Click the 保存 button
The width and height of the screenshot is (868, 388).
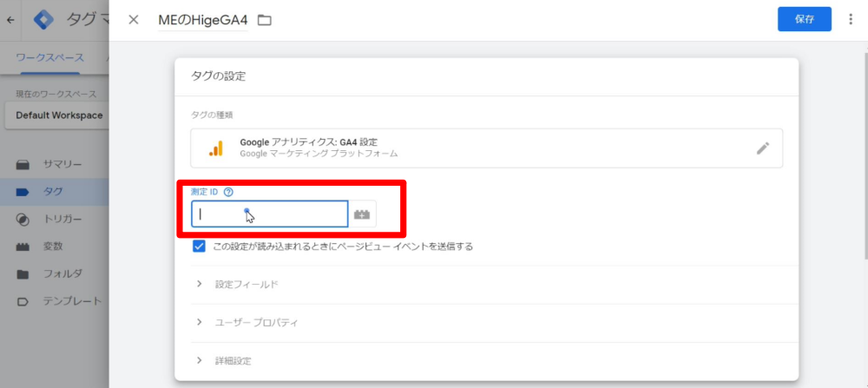pos(805,19)
